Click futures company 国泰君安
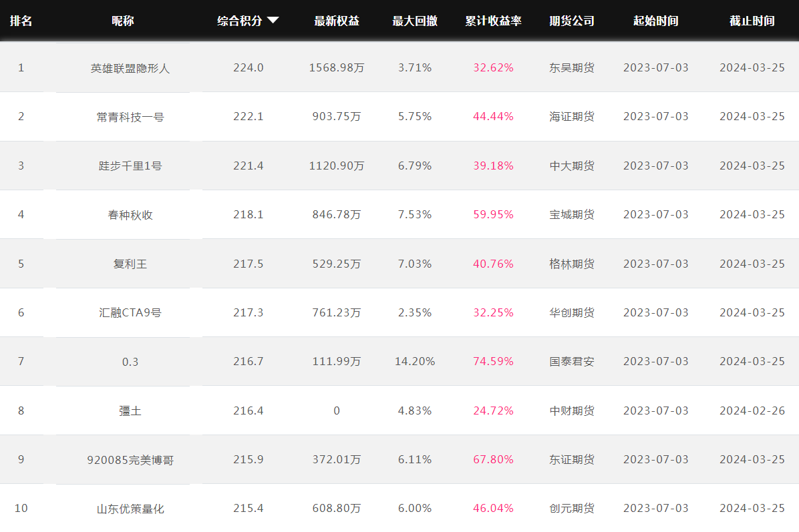Screen dimensions: 799x532 [x=572, y=362]
